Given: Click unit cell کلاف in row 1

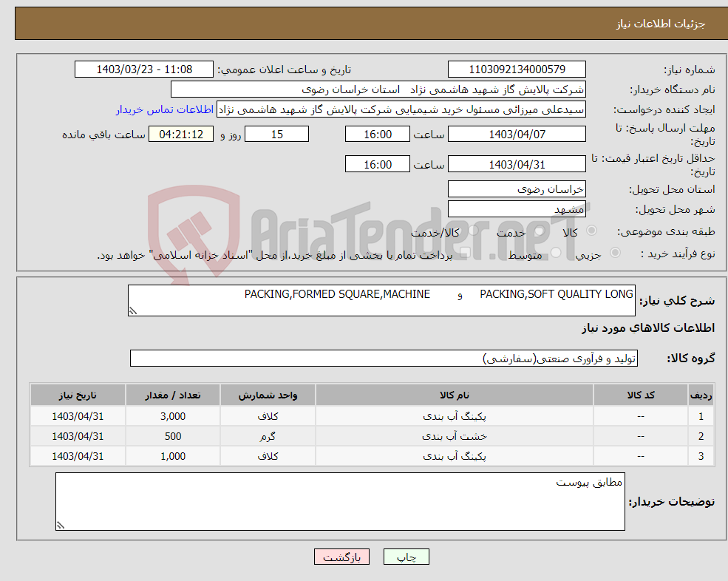Looking at the screenshot, I should (x=268, y=416).
